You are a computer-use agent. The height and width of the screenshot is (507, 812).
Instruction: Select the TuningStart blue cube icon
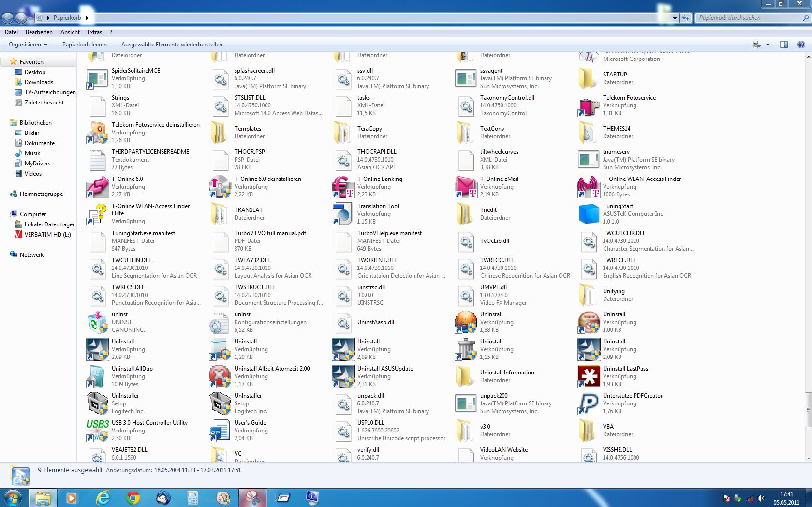tap(589, 214)
